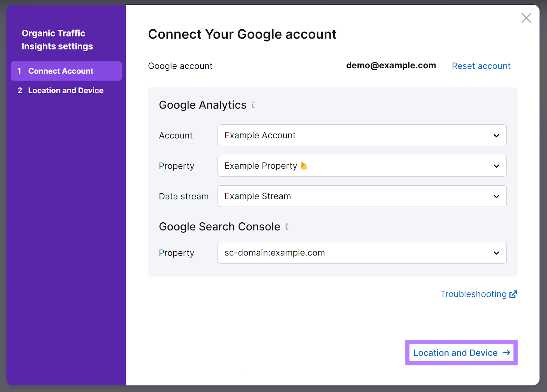Expand the Data stream dropdown
Viewport: 547px width, 392px height.
click(362, 196)
